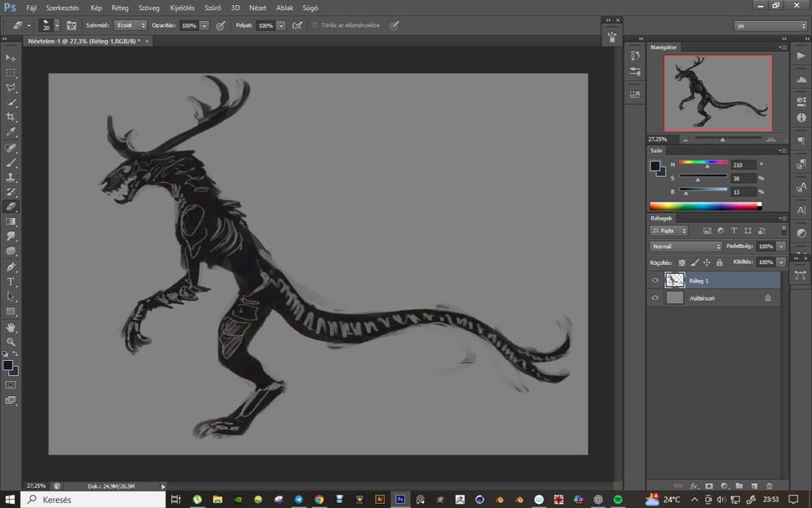
Task: Open the Réteg menu
Action: coord(120,7)
